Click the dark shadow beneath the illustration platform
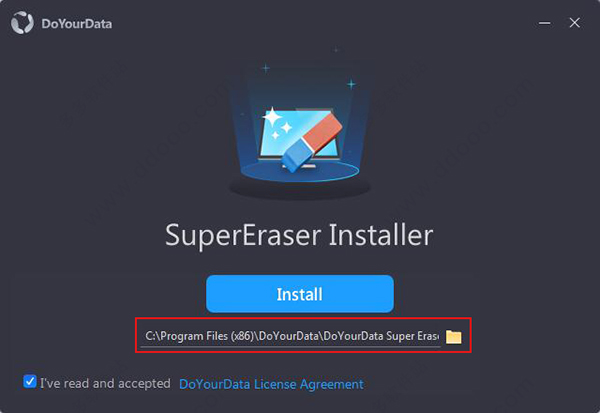 coord(300,188)
